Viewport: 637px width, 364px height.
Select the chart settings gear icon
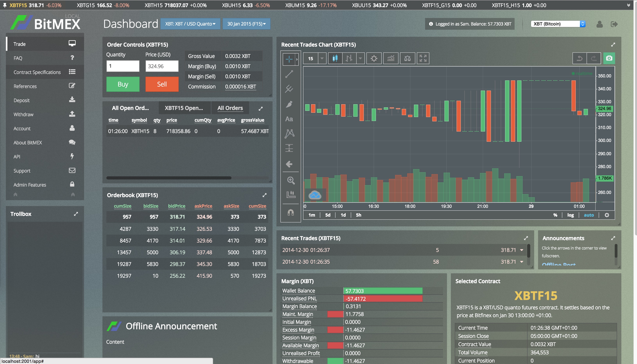pyautogui.click(x=374, y=58)
